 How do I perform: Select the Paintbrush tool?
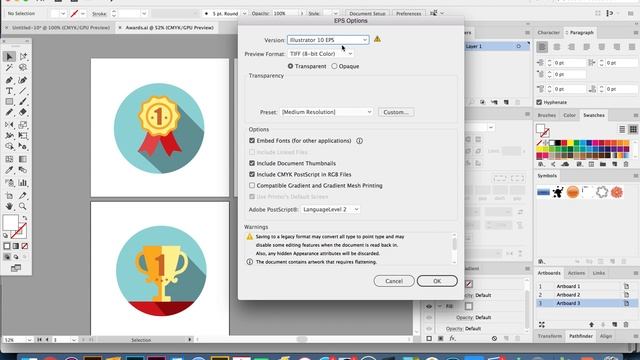(x=23, y=102)
